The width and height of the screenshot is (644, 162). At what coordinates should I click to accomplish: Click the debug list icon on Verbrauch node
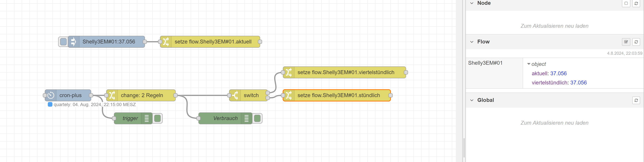[247, 118]
